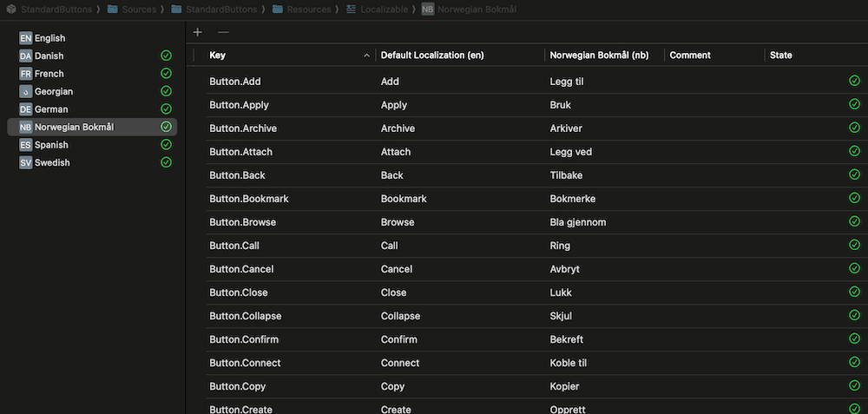Screen dimensions: 868x414
Task: Click translation 'Koble til'
Action: pos(568,363)
